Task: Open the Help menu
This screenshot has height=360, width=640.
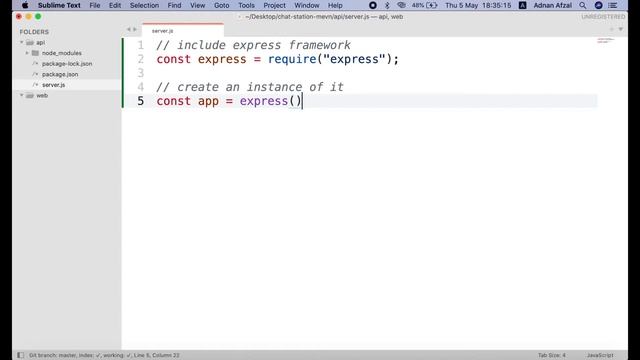Action: point(335,5)
